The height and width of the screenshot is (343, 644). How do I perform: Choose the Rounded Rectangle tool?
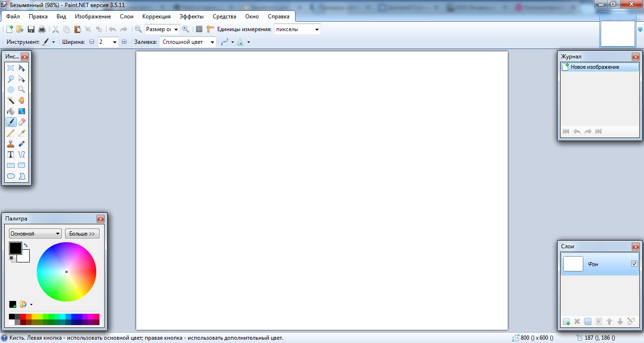click(x=22, y=165)
